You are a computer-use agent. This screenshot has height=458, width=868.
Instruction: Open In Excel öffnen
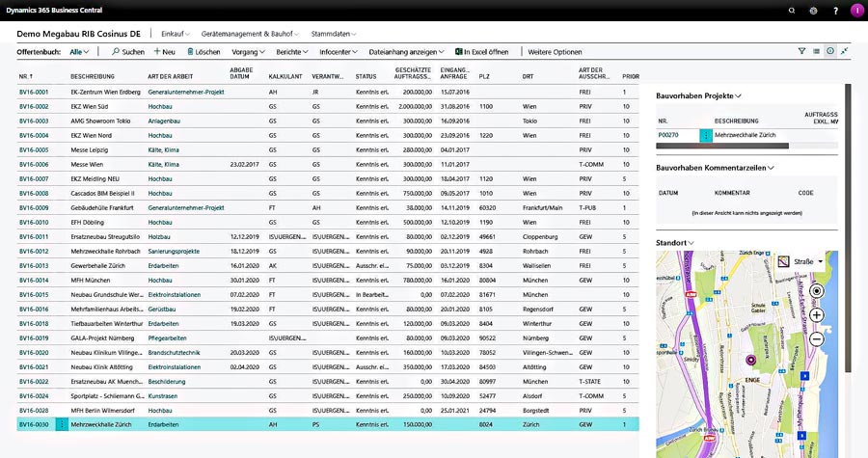[481, 51]
